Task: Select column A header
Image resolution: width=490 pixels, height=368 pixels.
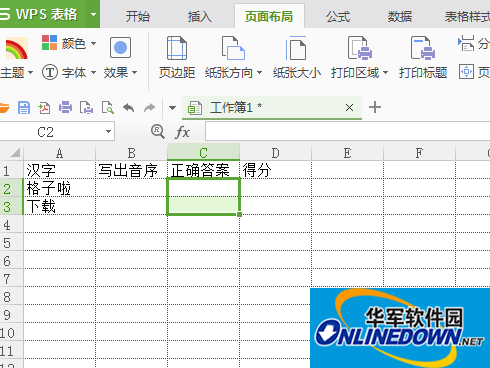Action: [x=59, y=153]
